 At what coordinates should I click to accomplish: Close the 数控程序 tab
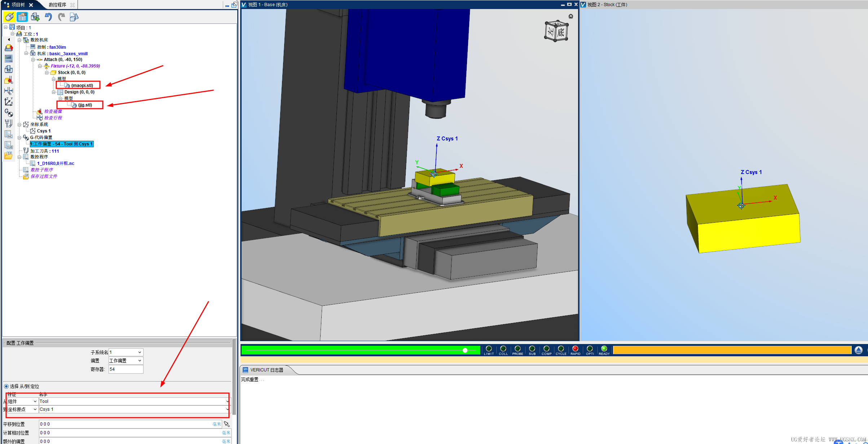click(x=72, y=5)
